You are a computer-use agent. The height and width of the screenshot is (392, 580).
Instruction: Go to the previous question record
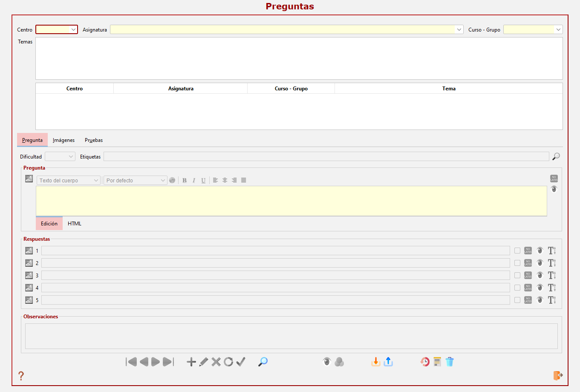[144, 362]
